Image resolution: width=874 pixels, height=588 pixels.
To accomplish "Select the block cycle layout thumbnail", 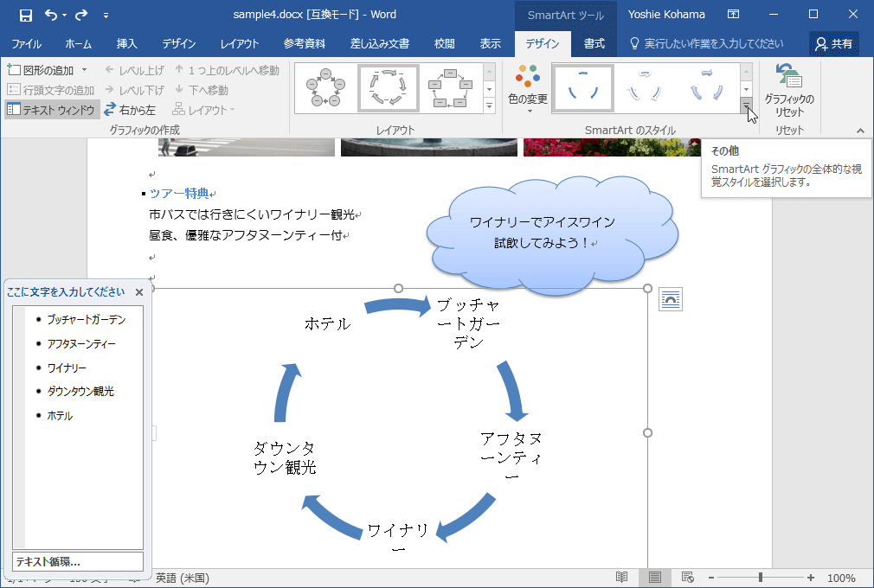I will pyautogui.click(x=450, y=88).
